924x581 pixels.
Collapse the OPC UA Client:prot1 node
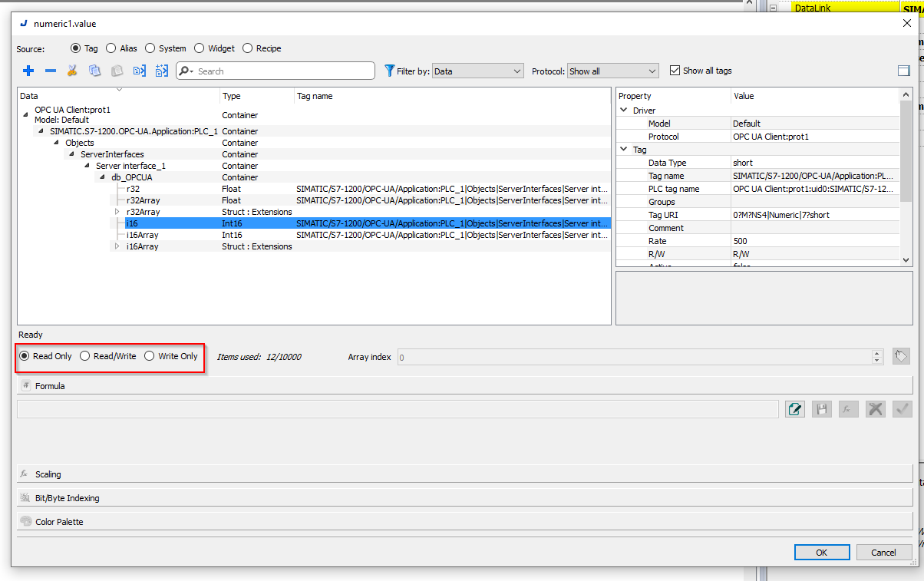tap(27, 115)
